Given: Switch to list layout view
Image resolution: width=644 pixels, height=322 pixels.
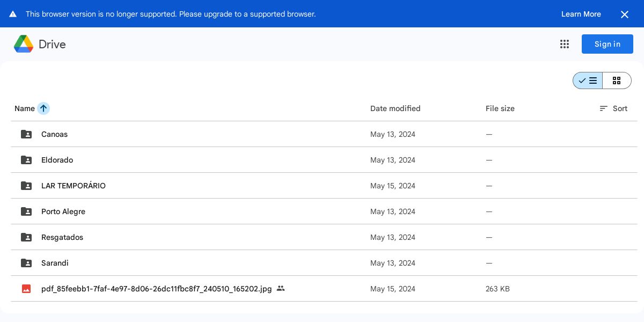Looking at the screenshot, I should (x=588, y=80).
